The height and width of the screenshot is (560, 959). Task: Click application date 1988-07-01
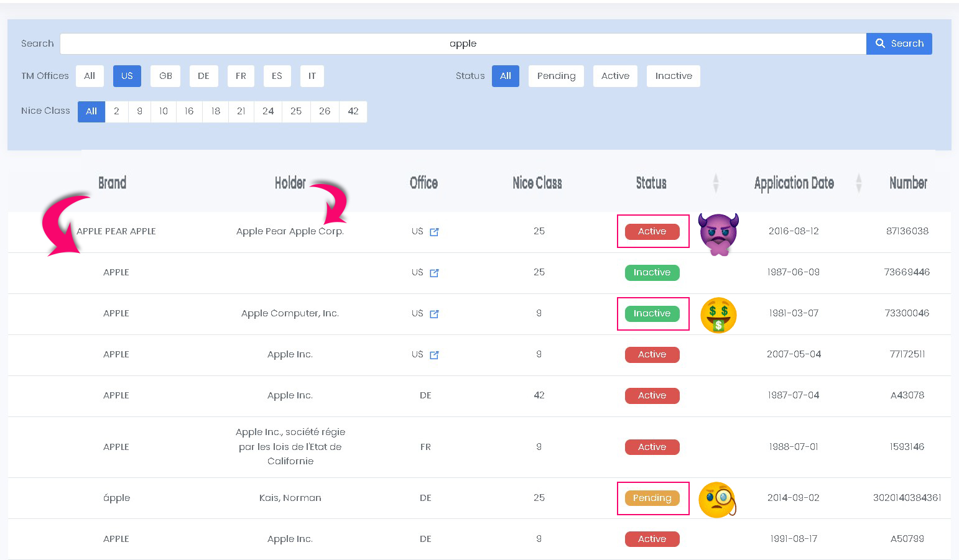coord(794,447)
